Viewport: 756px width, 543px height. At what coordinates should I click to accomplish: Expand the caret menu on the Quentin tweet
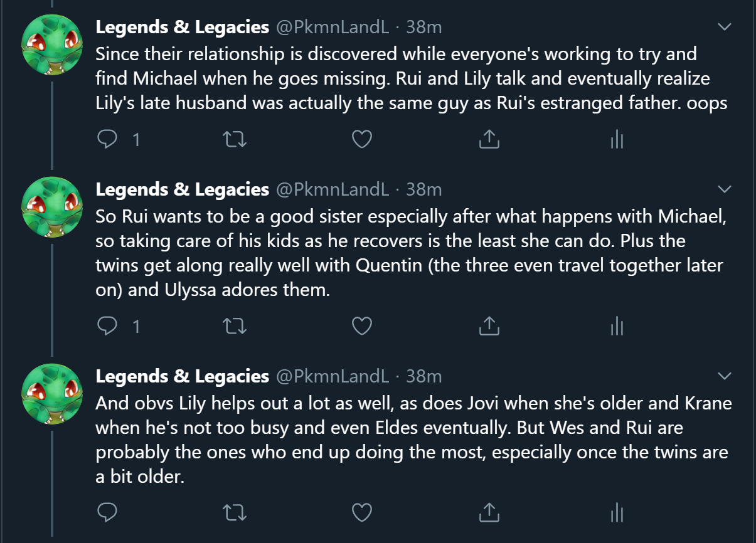pyautogui.click(x=725, y=189)
